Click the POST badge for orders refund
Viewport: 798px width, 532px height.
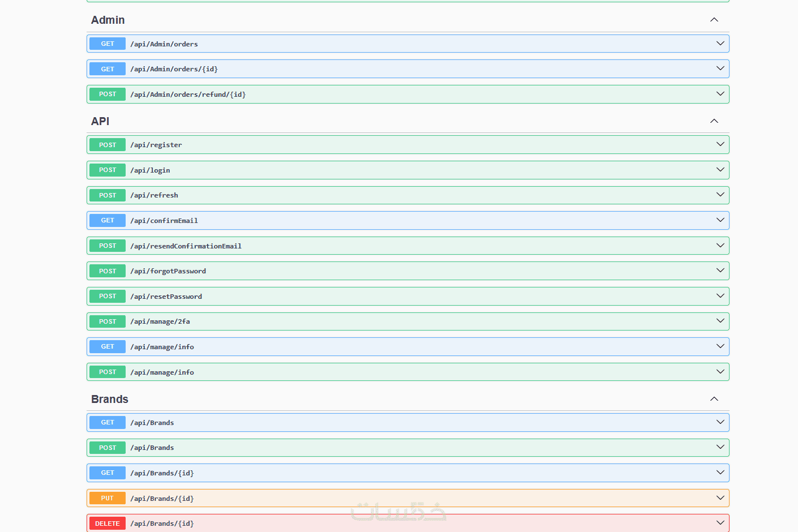click(x=108, y=94)
